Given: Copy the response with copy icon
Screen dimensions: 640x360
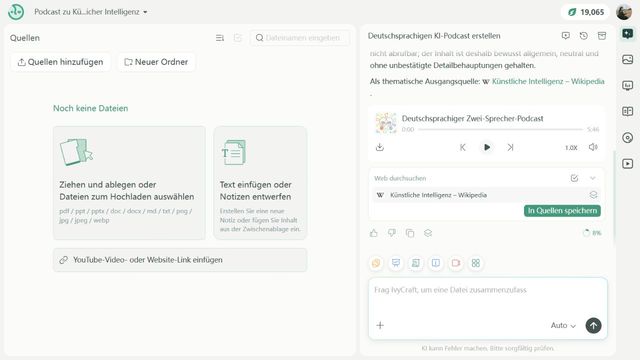Looking at the screenshot, I should pyautogui.click(x=410, y=233).
